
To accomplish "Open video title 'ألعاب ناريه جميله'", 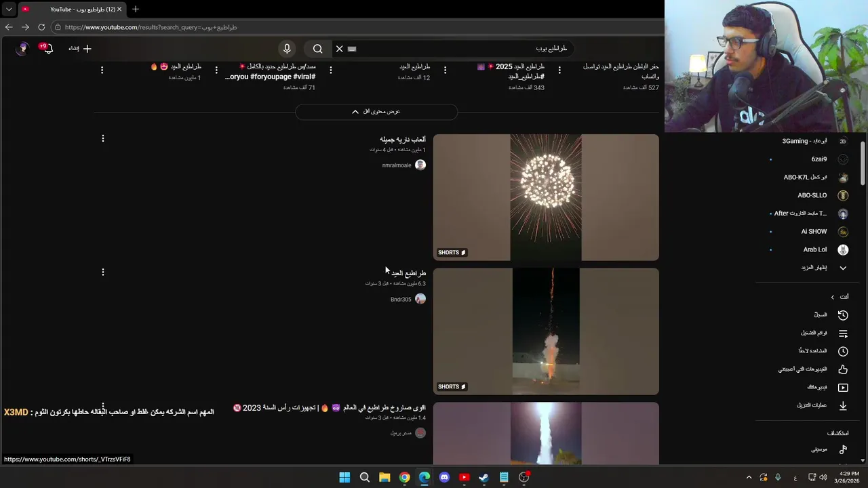I will click(403, 139).
